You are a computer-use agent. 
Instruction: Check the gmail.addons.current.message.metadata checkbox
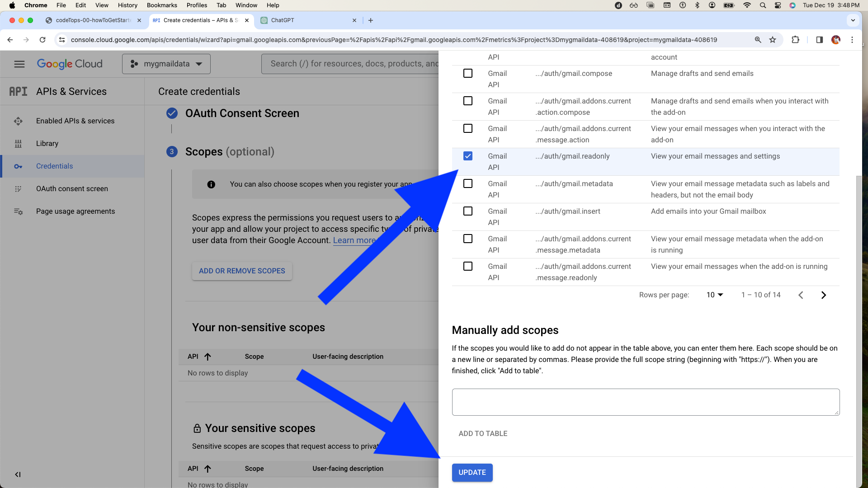pos(468,239)
